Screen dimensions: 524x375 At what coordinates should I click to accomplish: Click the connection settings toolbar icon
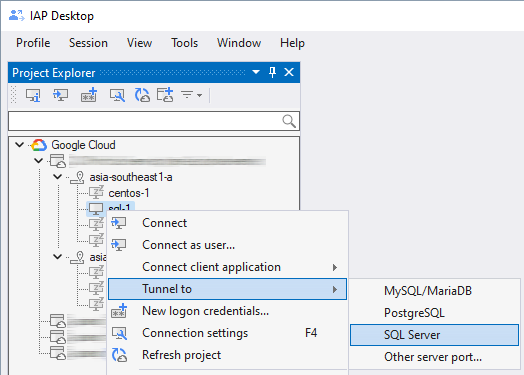(x=117, y=95)
